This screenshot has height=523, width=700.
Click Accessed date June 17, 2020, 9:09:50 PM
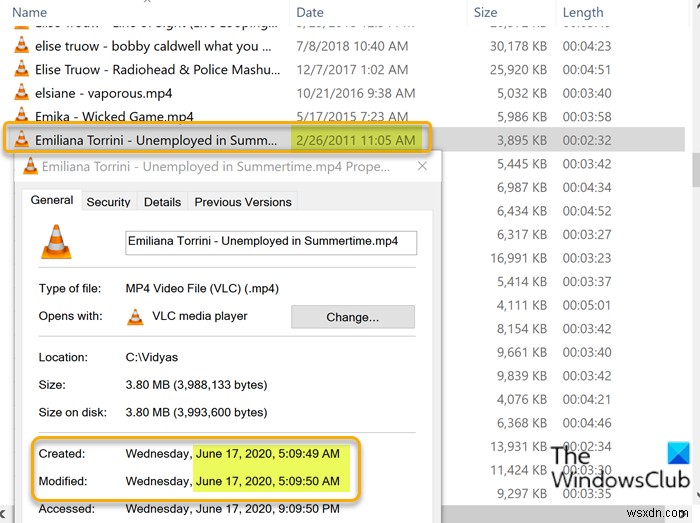pos(268,509)
